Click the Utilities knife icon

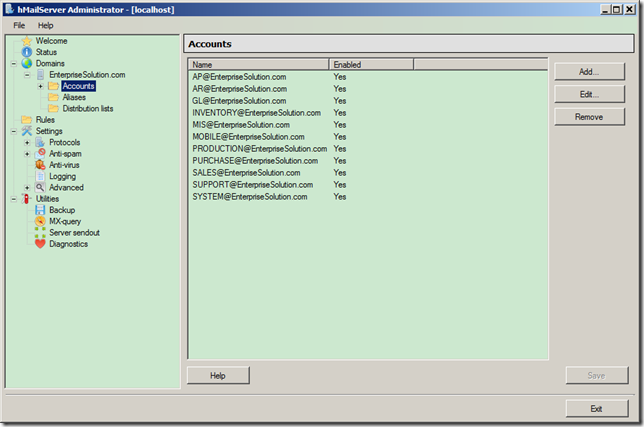tap(27, 199)
